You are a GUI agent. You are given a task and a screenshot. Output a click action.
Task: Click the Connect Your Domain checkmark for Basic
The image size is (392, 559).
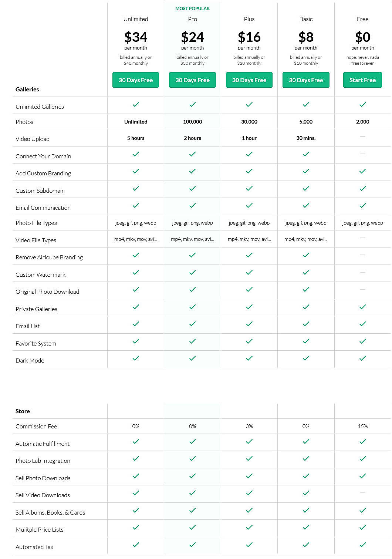(x=305, y=155)
